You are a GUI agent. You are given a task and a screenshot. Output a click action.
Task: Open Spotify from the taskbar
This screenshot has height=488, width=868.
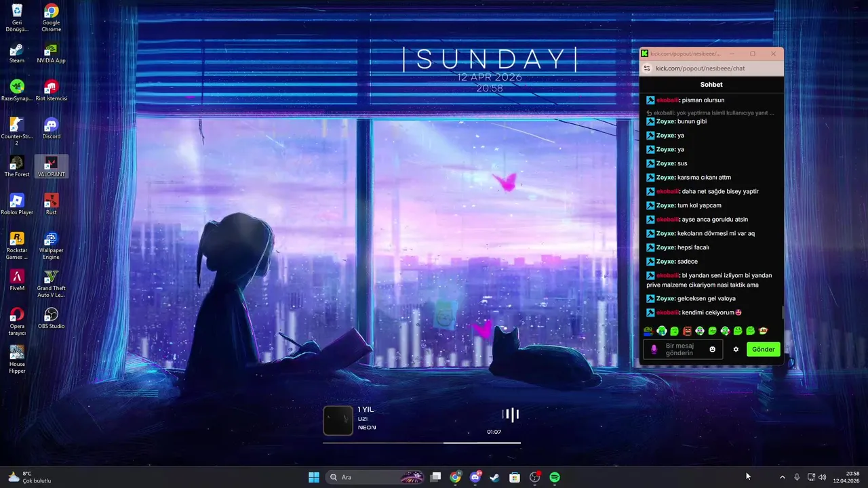[x=555, y=477]
